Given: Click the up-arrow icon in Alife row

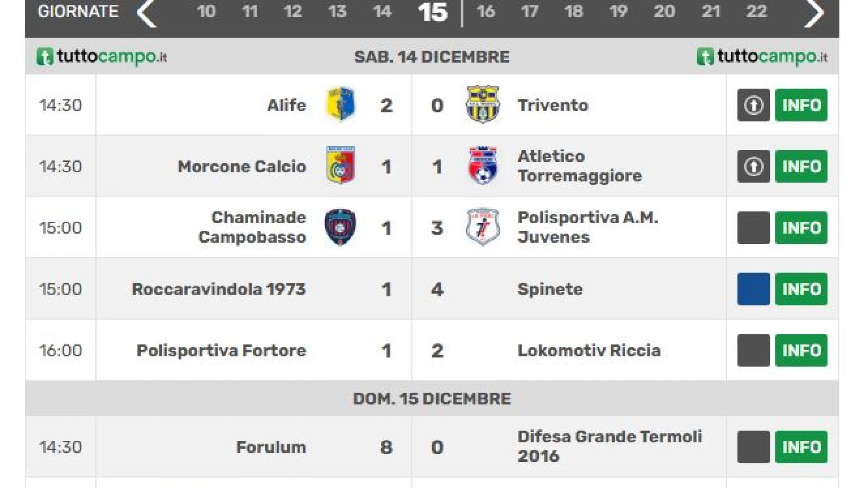Looking at the screenshot, I should [x=753, y=105].
